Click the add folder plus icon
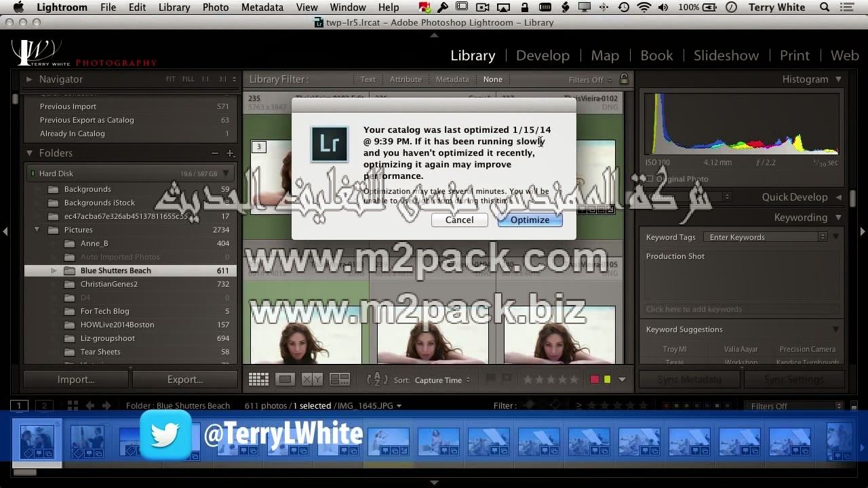This screenshot has width=868, height=488. pyautogui.click(x=230, y=153)
